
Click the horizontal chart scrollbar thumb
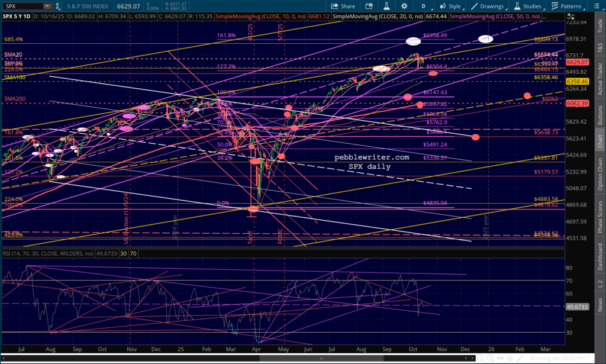[321, 358]
